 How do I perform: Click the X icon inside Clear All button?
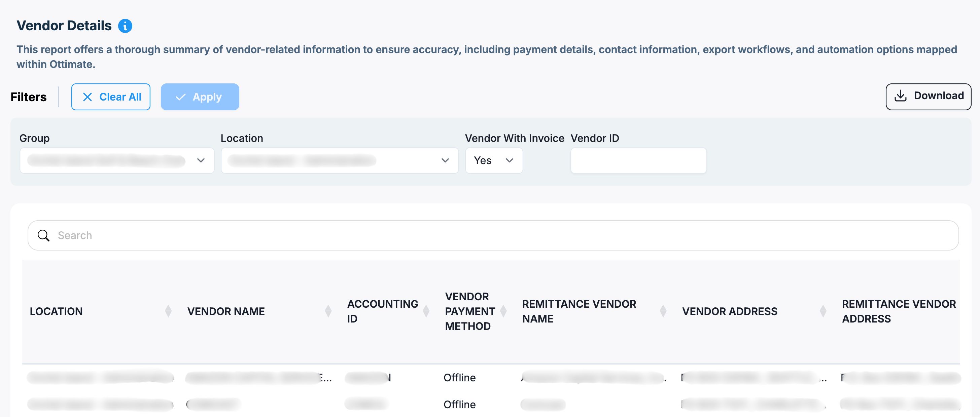tap(88, 97)
